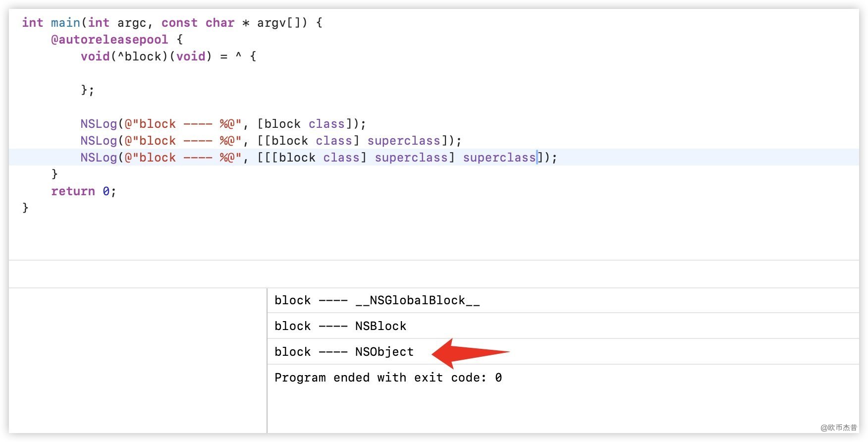
Task: Click the main function name
Action: point(65,23)
